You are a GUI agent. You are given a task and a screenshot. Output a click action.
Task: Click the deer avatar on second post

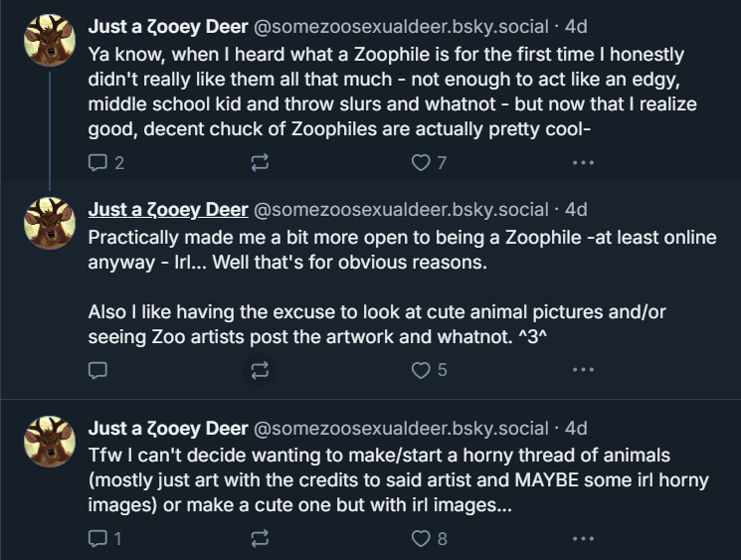click(x=50, y=224)
